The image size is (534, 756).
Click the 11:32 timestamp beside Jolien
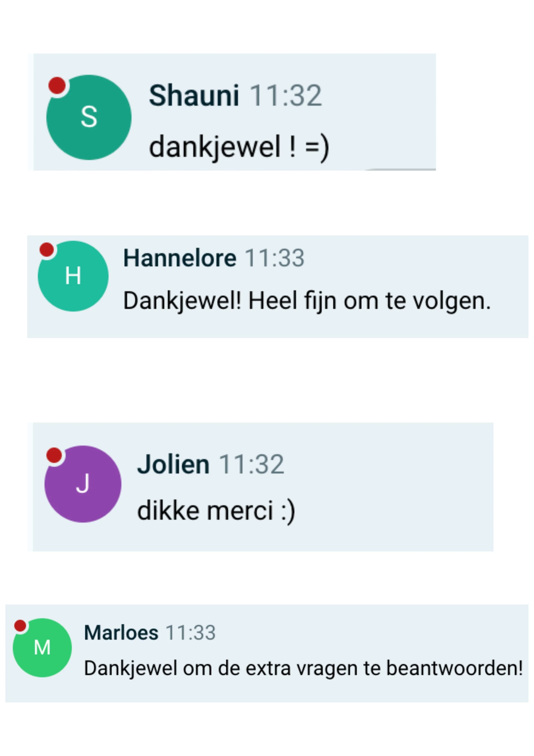251,464
